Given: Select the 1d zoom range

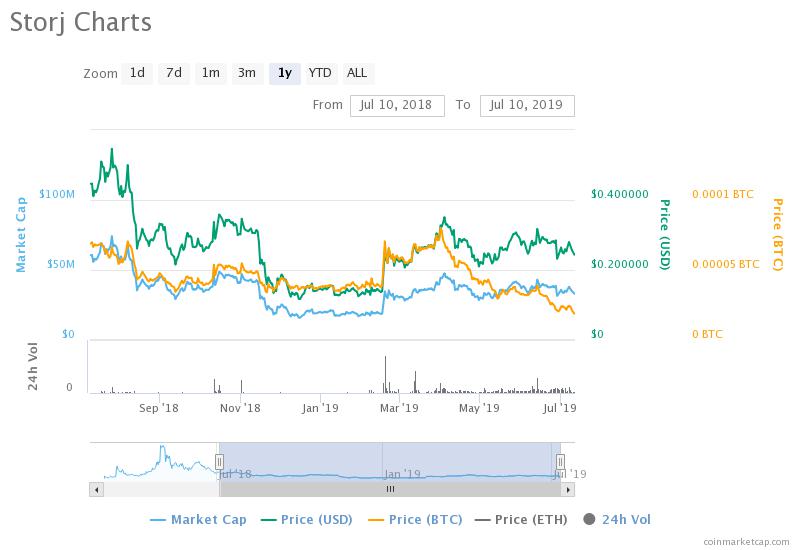Looking at the screenshot, I should [x=137, y=73].
